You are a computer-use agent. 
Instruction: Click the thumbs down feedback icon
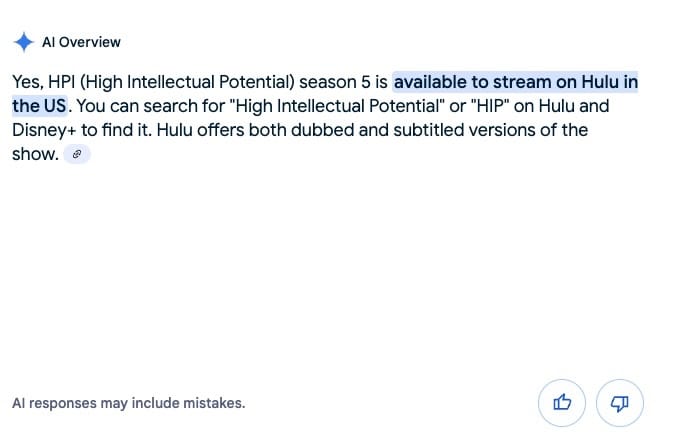tap(620, 403)
